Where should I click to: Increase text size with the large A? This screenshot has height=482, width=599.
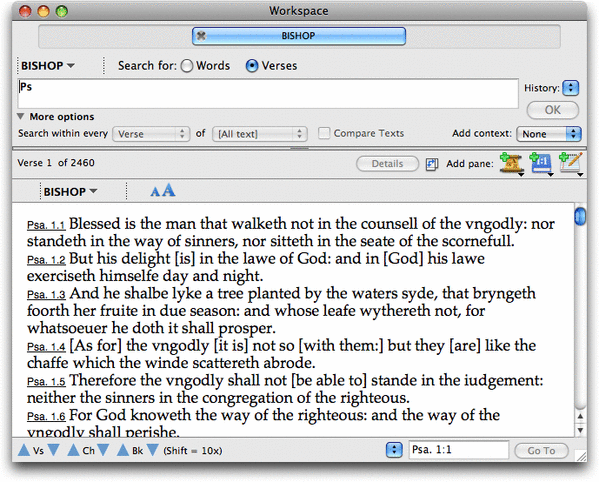[168, 190]
